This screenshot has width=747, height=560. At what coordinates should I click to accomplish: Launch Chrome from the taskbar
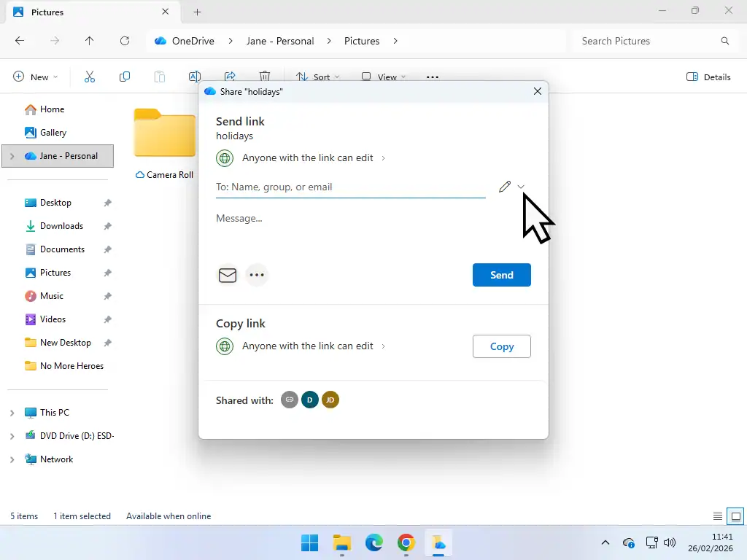click(x=406, y=542)
